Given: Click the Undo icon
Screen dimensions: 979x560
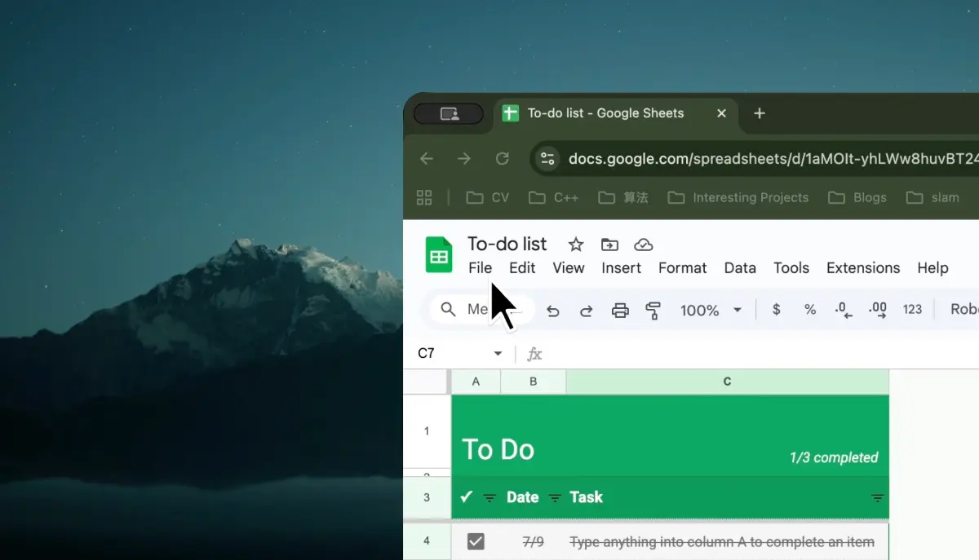Looking at the screenshot, I should click(553, 310).
